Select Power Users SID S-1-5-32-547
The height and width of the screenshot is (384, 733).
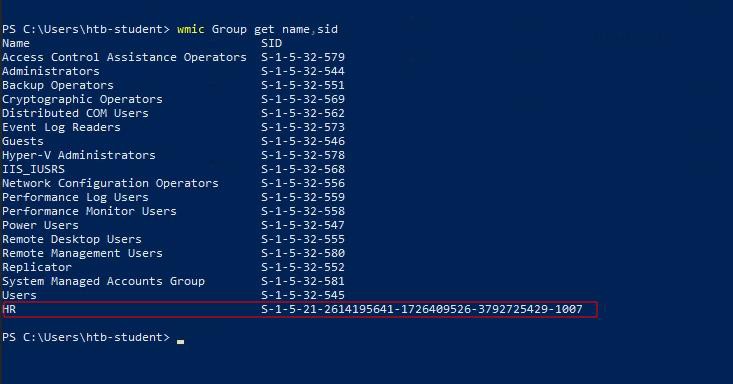tap(303, 225)
